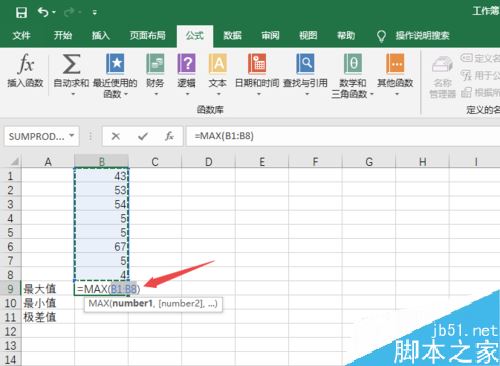
Task: Switch to the 帮助 tab
Action: pos(346,35)
